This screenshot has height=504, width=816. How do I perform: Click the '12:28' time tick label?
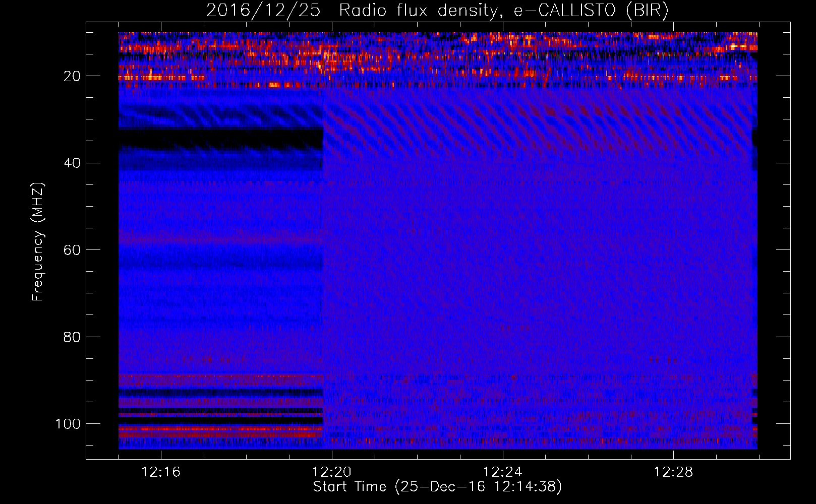673,472
